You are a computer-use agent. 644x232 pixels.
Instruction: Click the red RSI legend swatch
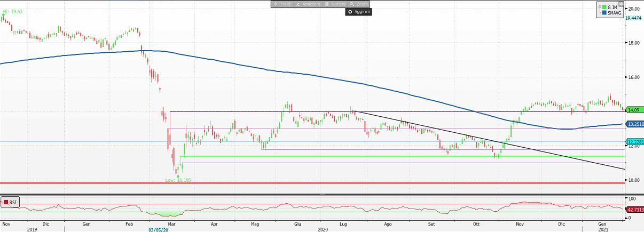(5, 202)
